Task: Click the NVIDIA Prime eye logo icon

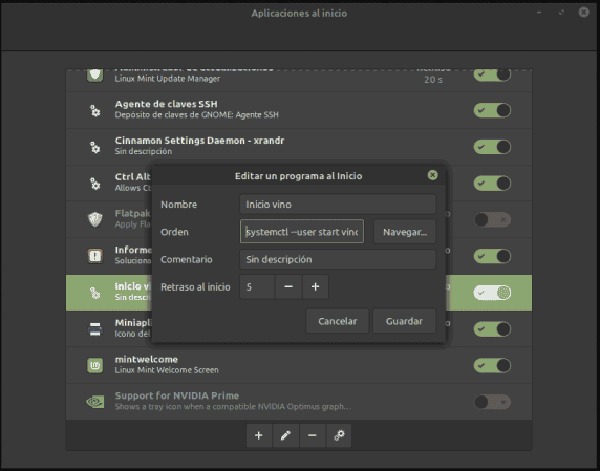Action: tap(95, 402)
